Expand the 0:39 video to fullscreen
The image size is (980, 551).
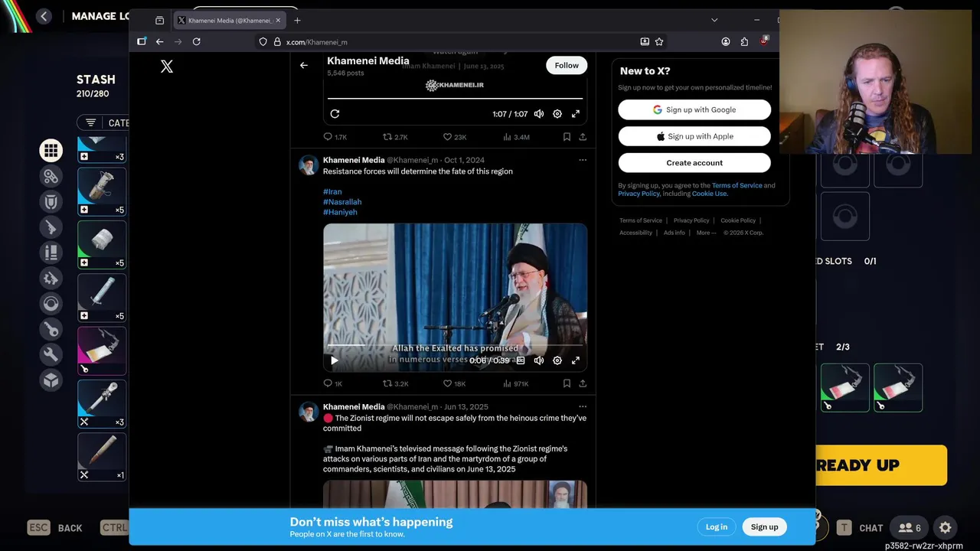coord(576,360)
